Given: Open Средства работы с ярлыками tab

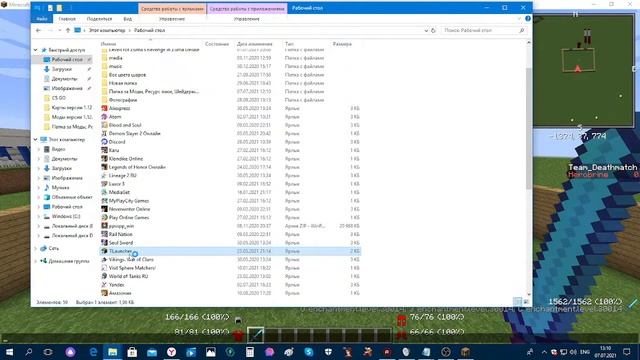Looking at the screenshot, I should (x=172, y=8).
